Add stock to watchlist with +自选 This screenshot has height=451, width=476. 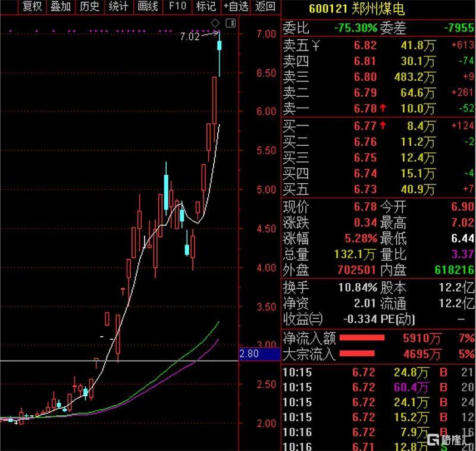click(236, 7)
